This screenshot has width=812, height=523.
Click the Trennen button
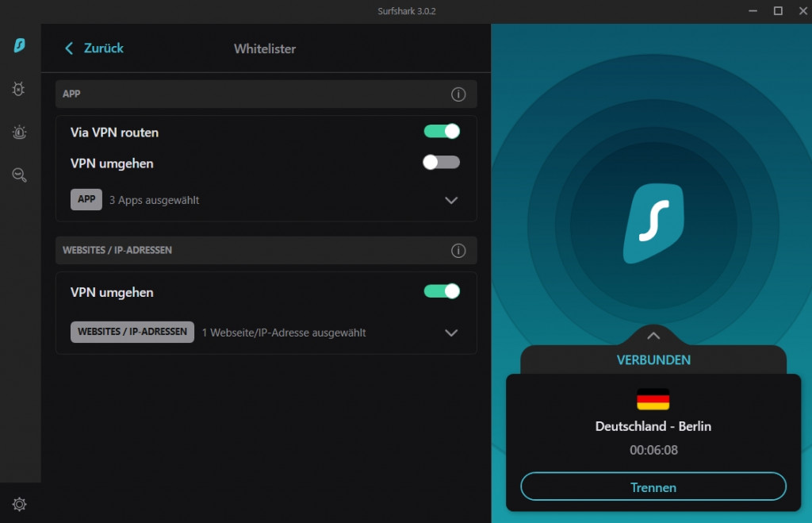pyautogui.click(x=653, y=486)
